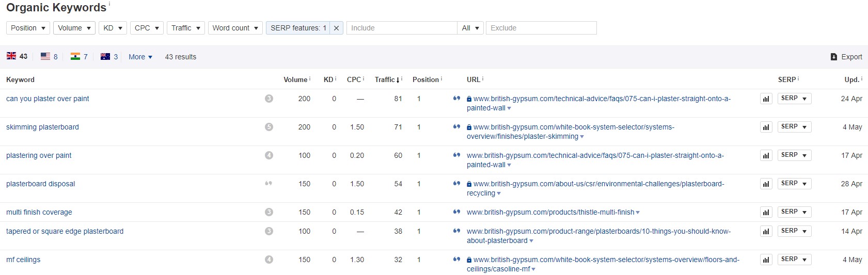Open SERP dropdown for 'multi finish coverage'
The image size is (868, 275).
(x=794, y=212)
